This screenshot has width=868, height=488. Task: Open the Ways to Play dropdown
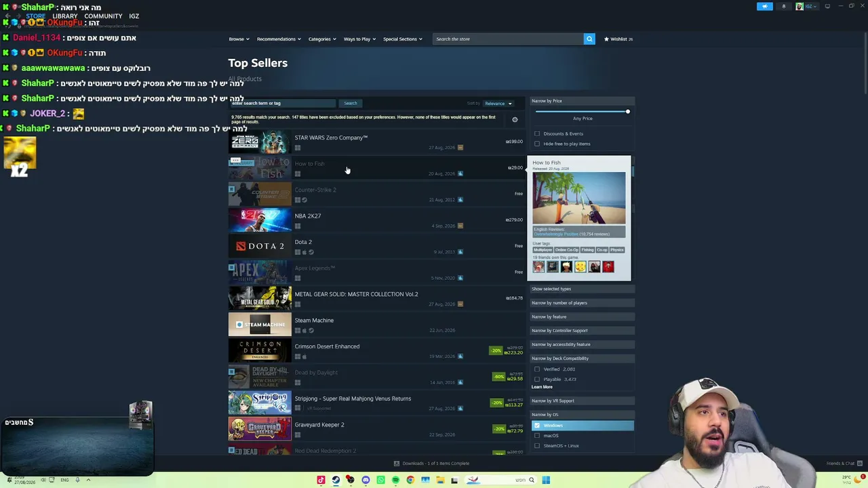click(359, 39)
